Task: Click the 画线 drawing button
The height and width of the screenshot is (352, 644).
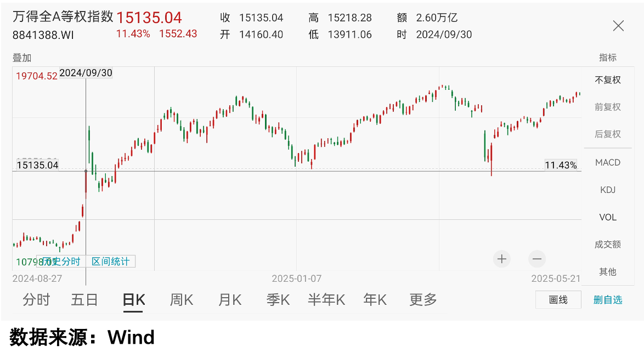Action: click(558, 300)
